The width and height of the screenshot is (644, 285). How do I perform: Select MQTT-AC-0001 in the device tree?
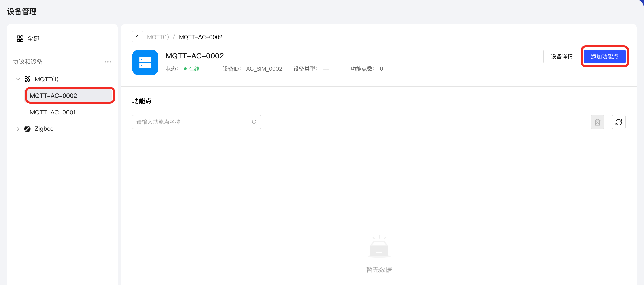53,112
